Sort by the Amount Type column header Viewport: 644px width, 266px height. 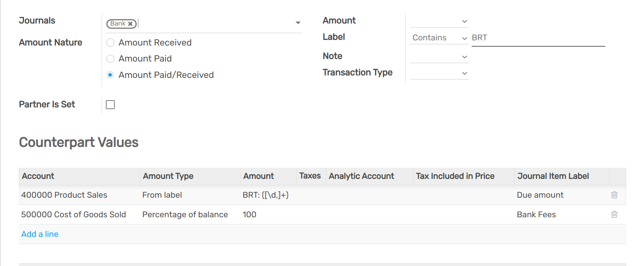[190, 176]
